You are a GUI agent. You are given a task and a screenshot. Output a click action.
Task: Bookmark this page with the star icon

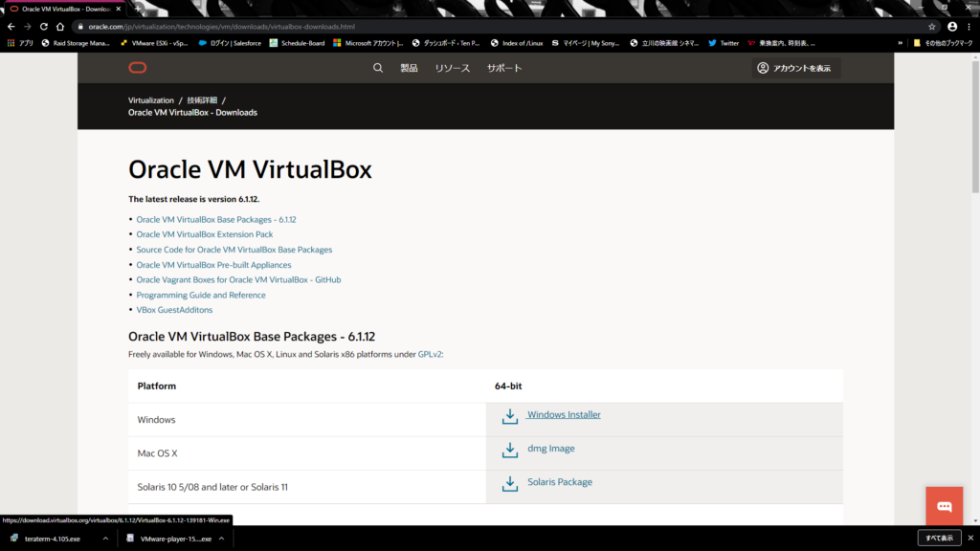point(932,26)
